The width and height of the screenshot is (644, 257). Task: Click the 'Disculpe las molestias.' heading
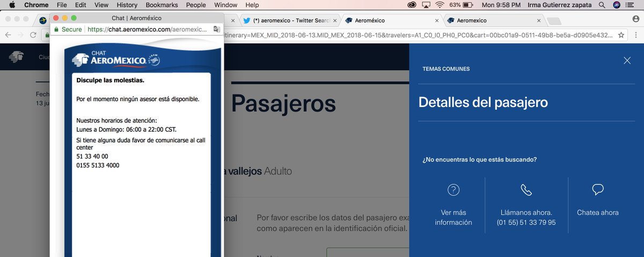[x=110, y=81]
